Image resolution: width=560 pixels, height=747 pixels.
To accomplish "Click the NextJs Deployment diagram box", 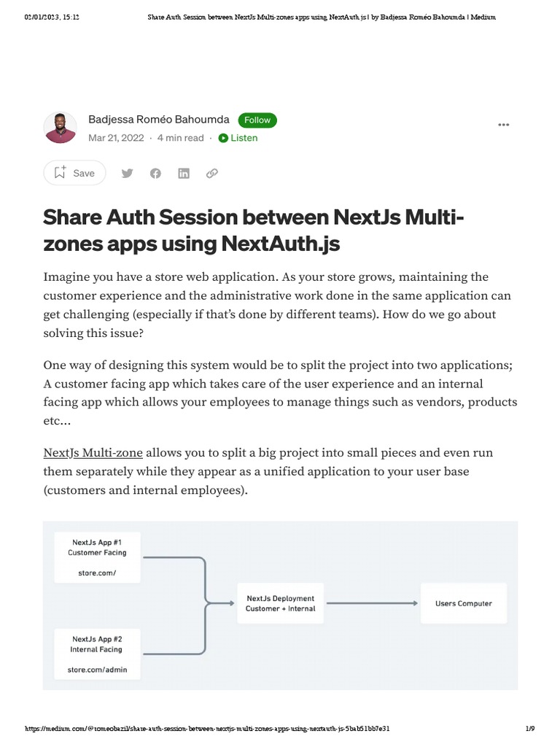I will (x=281, y=603).
